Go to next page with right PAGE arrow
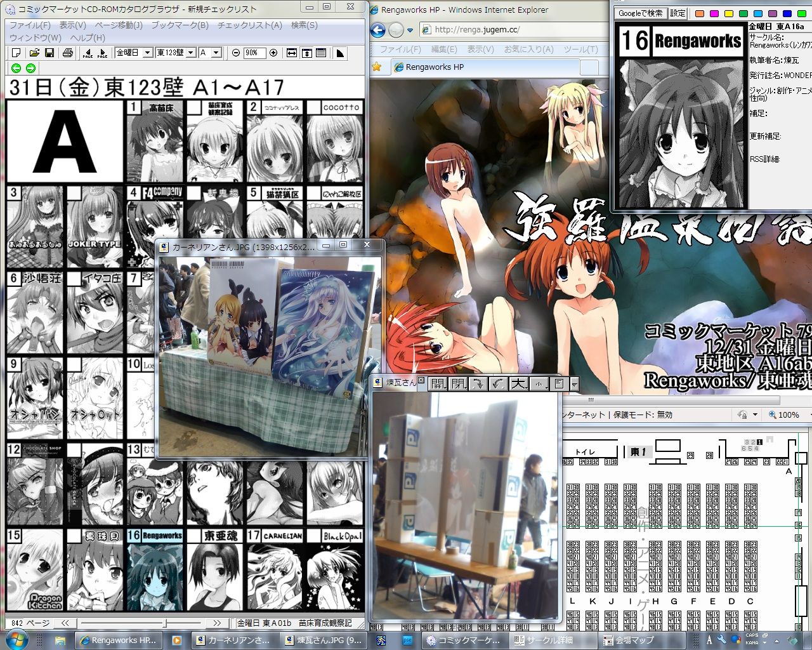 click(x=103, y=53)
